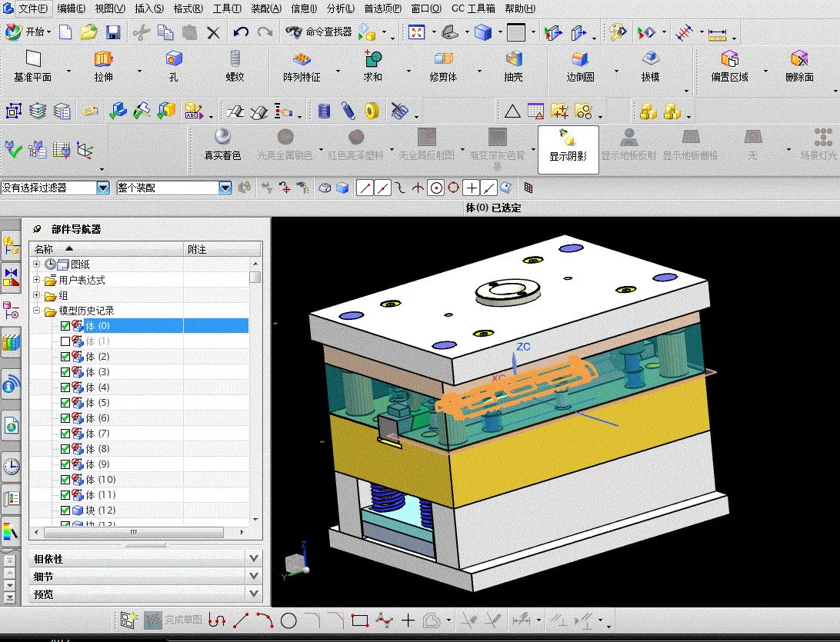
Task: Expand the 用户表达式 tree node
Action: 36,280
